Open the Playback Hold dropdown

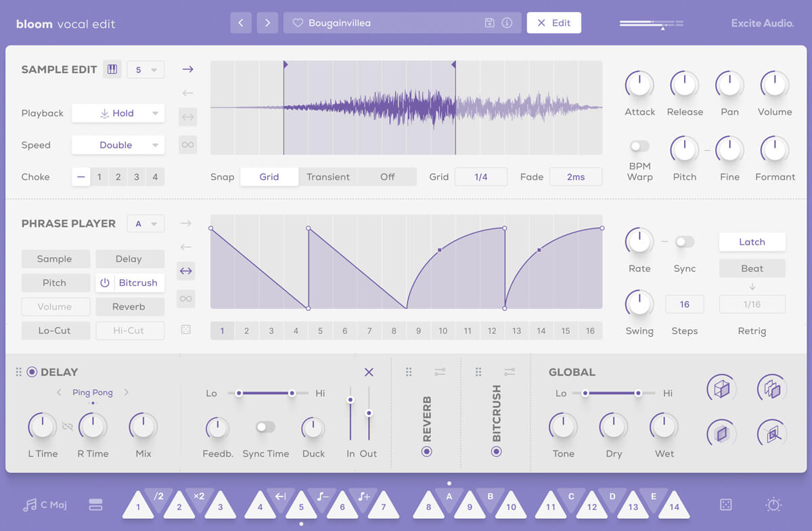pos(118,113)
